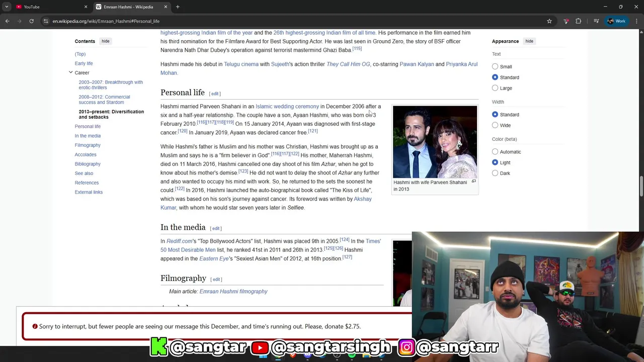Enlarge image icon under Hashmi photo
Viewport: 644px width, 362px height.
[473, 182]
